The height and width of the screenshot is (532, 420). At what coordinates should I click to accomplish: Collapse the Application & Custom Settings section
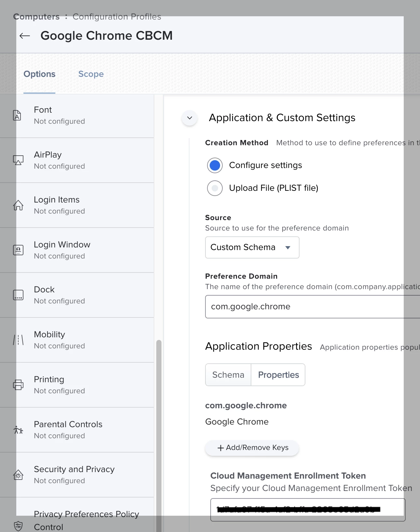click(x=189, y=118)
